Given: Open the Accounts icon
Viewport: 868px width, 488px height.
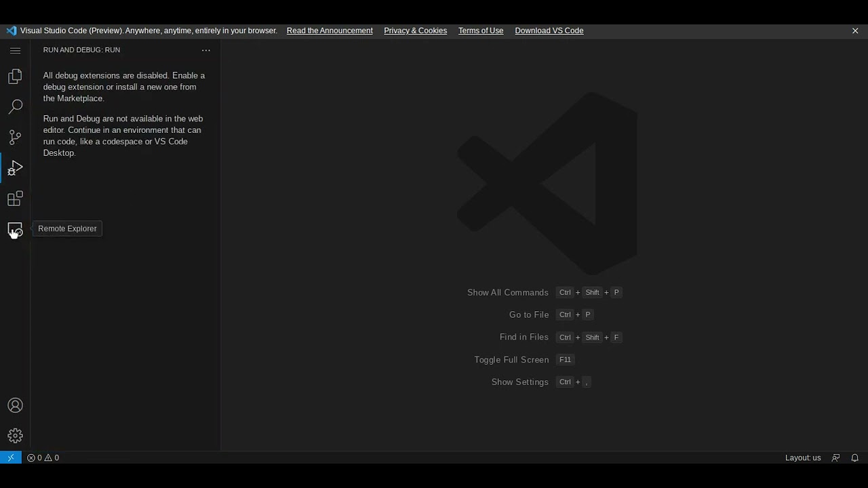Looking at the screenshot, I should tap(15, 405).
